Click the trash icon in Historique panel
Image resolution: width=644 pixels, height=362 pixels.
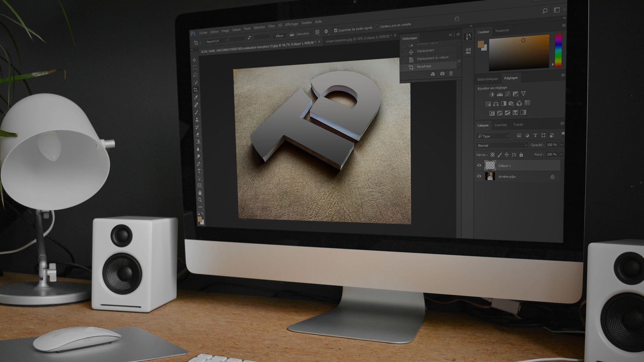451,73
